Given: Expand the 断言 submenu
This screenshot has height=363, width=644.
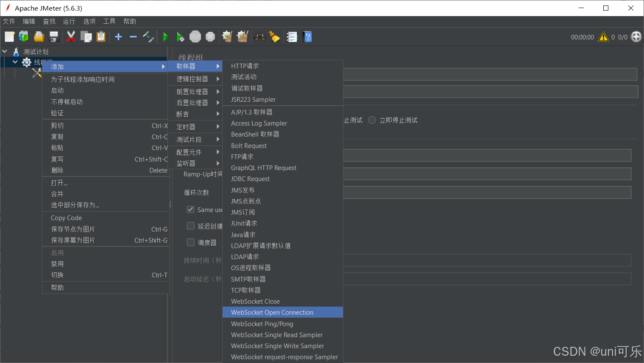Looking at the screenshot, I should click(195, 114).
